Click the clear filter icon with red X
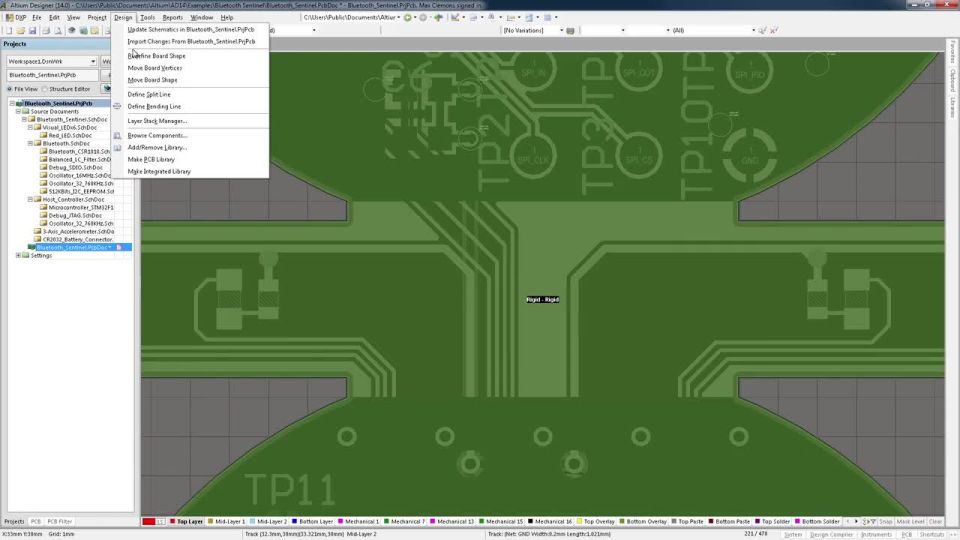Viewport: 960px width, 540px height. pyautogui.click(x=774, y=30)
